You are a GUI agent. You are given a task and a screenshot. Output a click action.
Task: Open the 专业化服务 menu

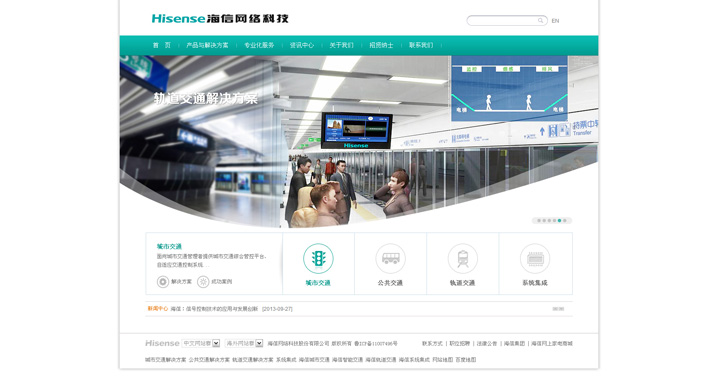[x=259, y=45]
